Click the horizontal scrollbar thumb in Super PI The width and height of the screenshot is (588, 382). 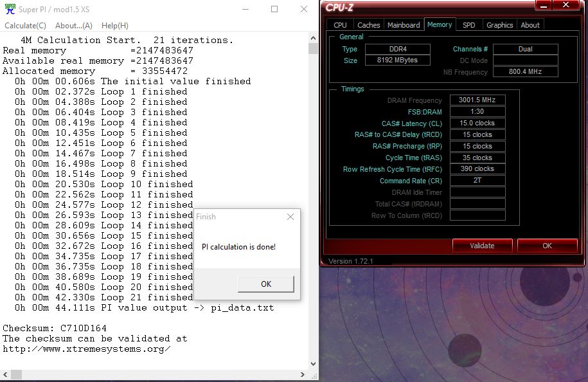tap(16, 374)
